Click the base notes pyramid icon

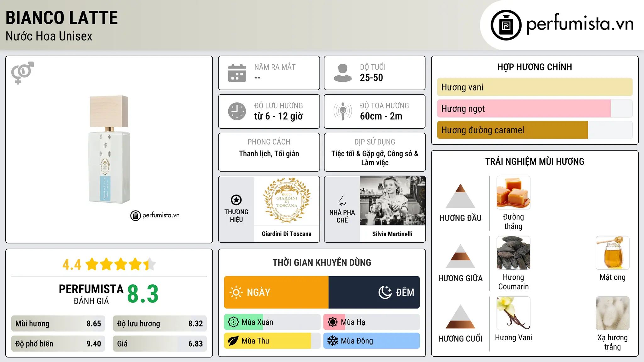coord(460,316)
